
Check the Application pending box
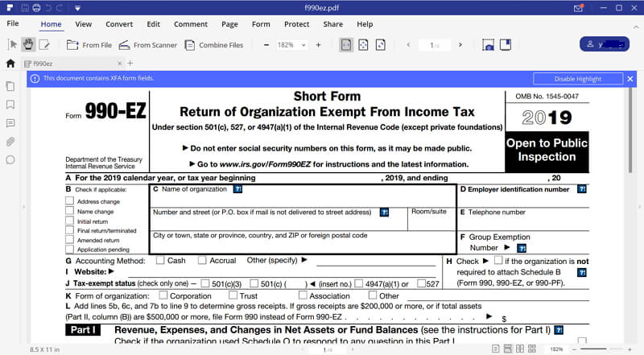[x=70, y=249]
